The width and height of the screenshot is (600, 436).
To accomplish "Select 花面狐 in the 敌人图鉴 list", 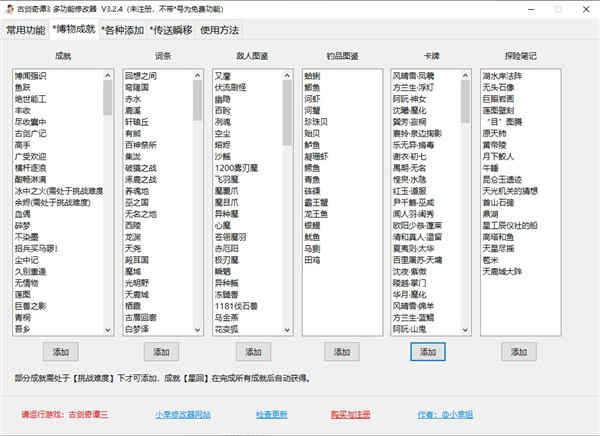I will pyautogui.click(x=227, y=329).
